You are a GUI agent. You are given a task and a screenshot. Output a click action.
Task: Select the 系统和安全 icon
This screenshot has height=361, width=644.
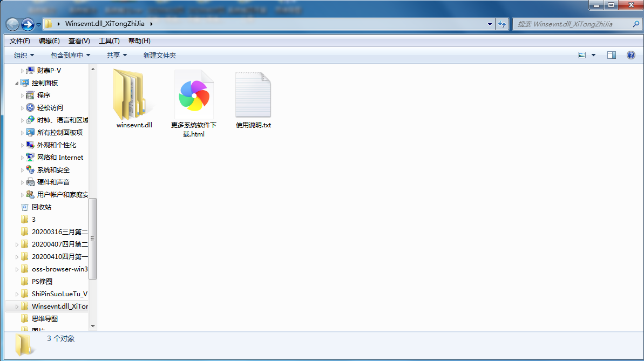(30, 169)
